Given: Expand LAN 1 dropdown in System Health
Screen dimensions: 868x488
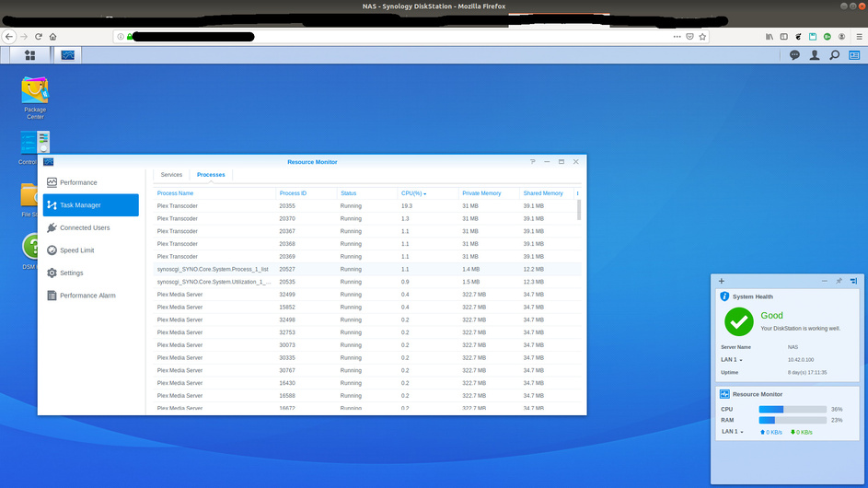Looking at the screenshot, I should (x=731, y=359).
